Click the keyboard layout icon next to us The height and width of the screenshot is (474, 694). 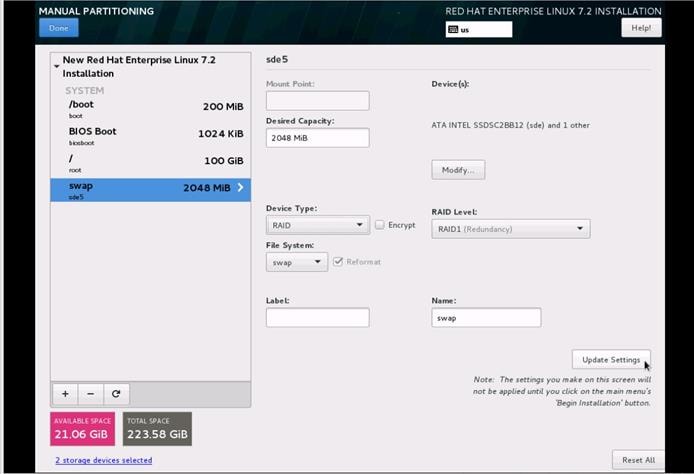[x=453, y=30]
